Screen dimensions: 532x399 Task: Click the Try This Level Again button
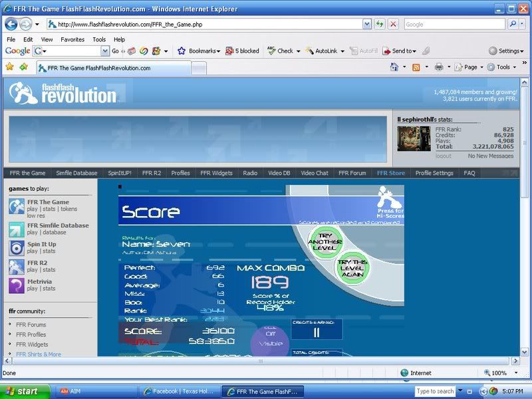coord(351,268)
